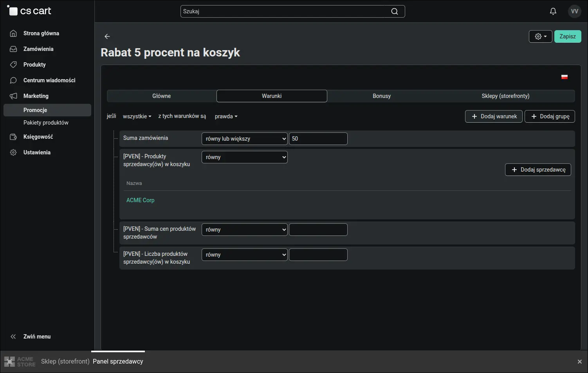Screen dimensions: 588x373
Task: Expand the 'wszystkie' condition dropdown
Action: (137, 116)
